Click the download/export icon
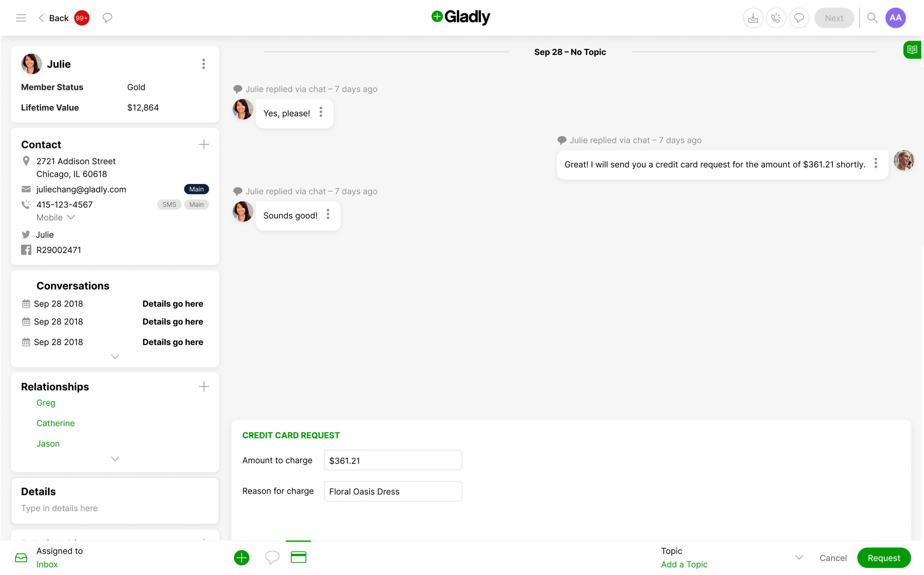The width and height of the screenshot is (924, 575). point(752,18)
